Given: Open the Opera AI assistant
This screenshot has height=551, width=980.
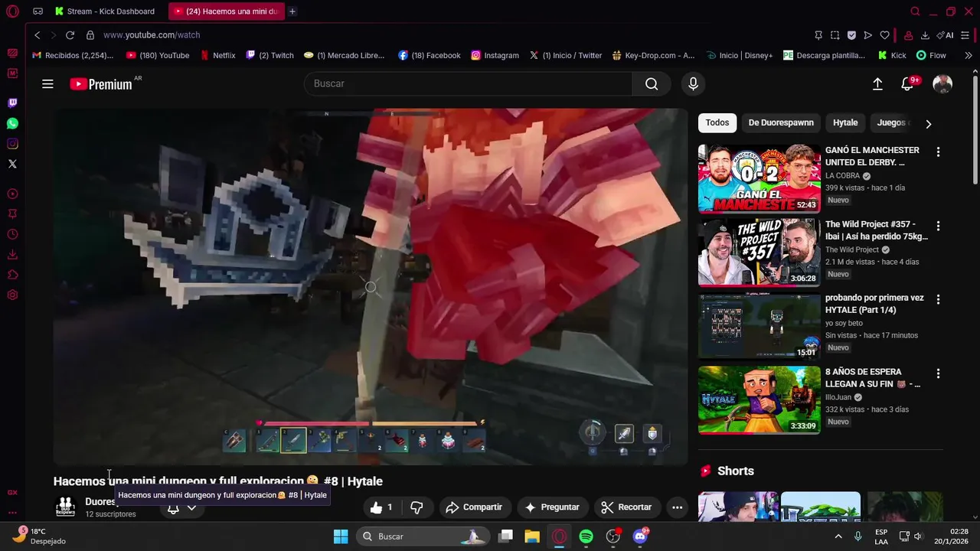Looking at the screenshot, I should pos(945,35).
